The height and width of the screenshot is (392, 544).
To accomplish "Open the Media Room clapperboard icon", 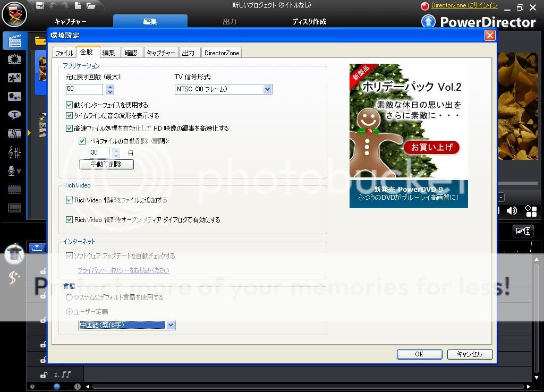I will coord(14,40).
